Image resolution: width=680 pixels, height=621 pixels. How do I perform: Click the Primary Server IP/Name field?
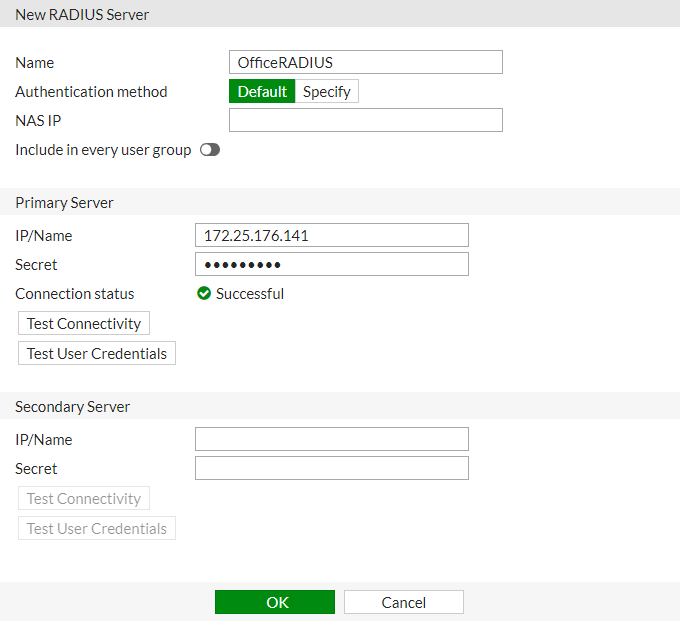tap(332, 235)
